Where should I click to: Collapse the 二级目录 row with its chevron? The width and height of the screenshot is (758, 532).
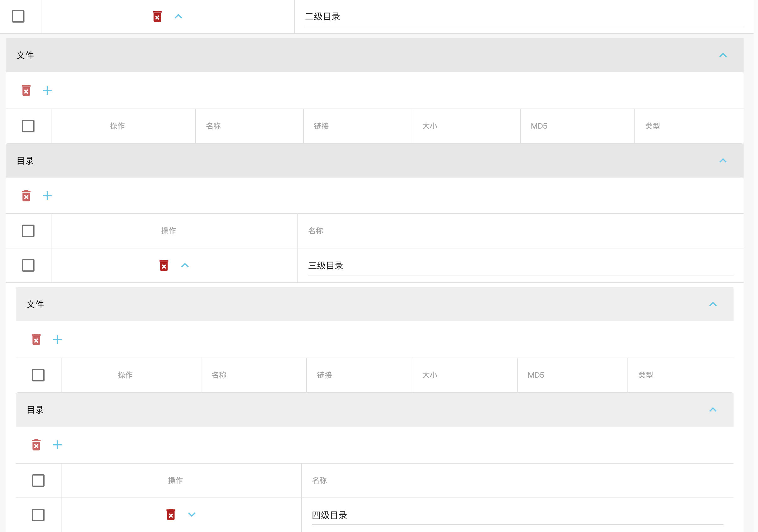coord(178,17)
